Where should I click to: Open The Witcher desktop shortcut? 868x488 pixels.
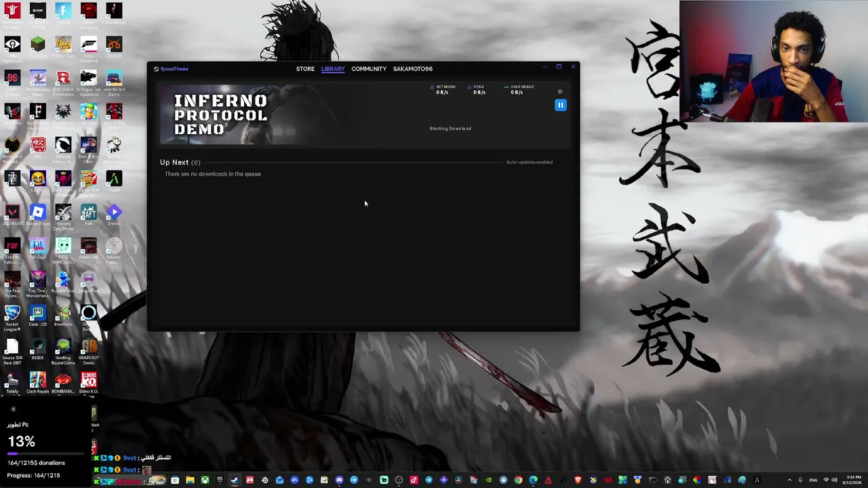coord(63,115)
